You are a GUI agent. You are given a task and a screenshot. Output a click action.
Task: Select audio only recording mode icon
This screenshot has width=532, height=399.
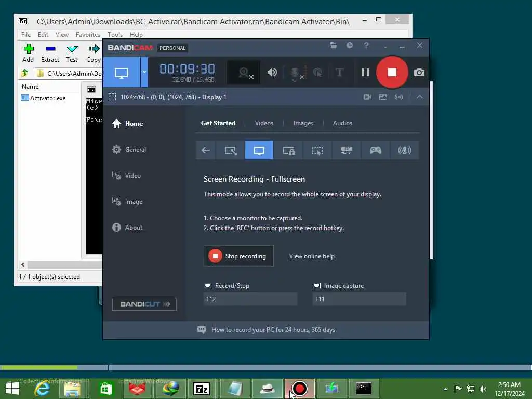404,150
